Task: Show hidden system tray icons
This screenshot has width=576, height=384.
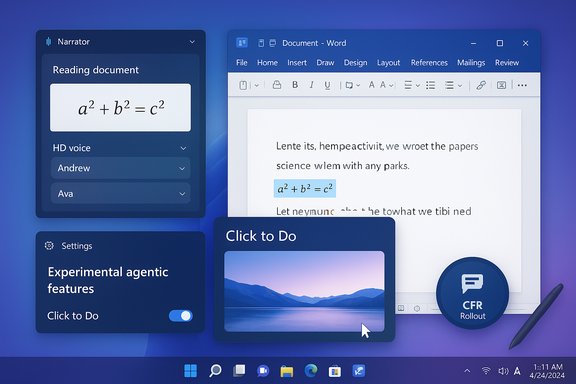Action: click(x=467, y=371)
